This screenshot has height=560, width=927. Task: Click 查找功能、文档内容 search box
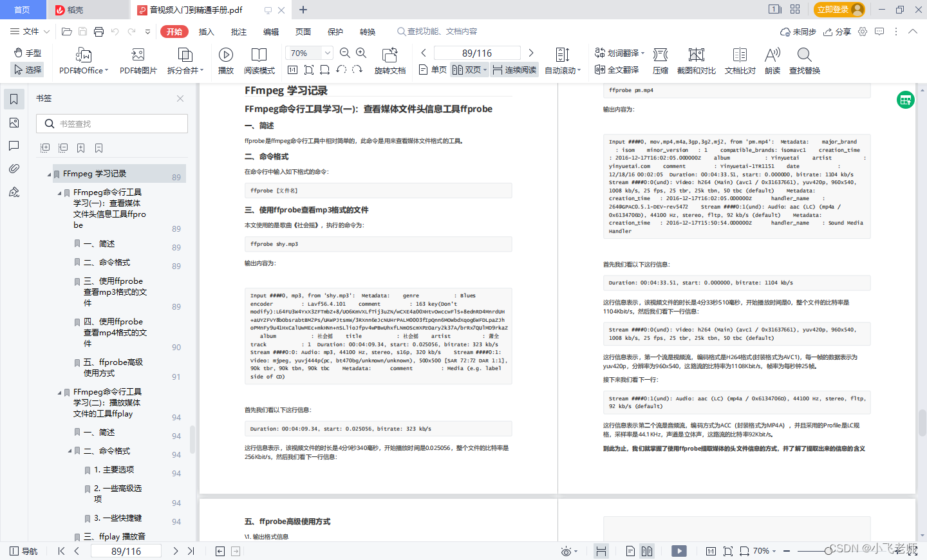coord(436,32)
